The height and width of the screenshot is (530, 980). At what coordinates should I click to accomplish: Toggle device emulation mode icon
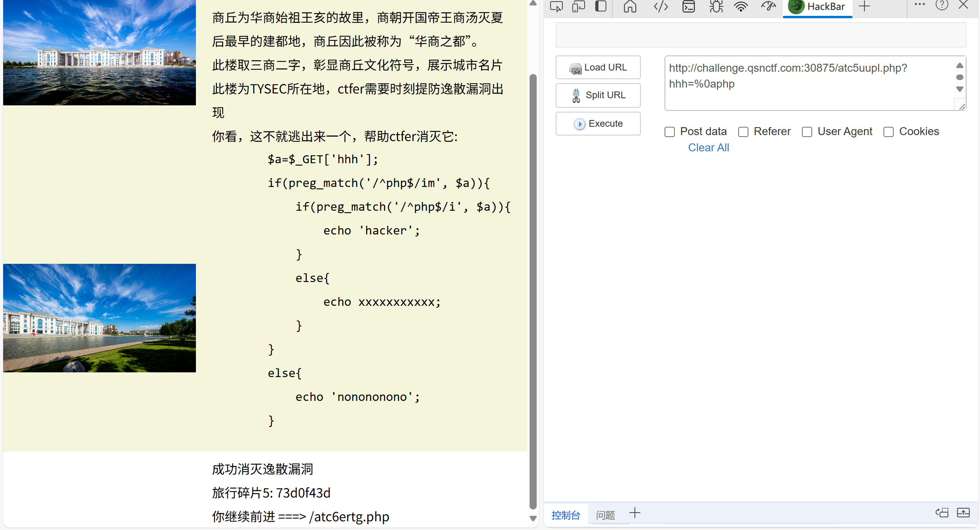point(578,7)
